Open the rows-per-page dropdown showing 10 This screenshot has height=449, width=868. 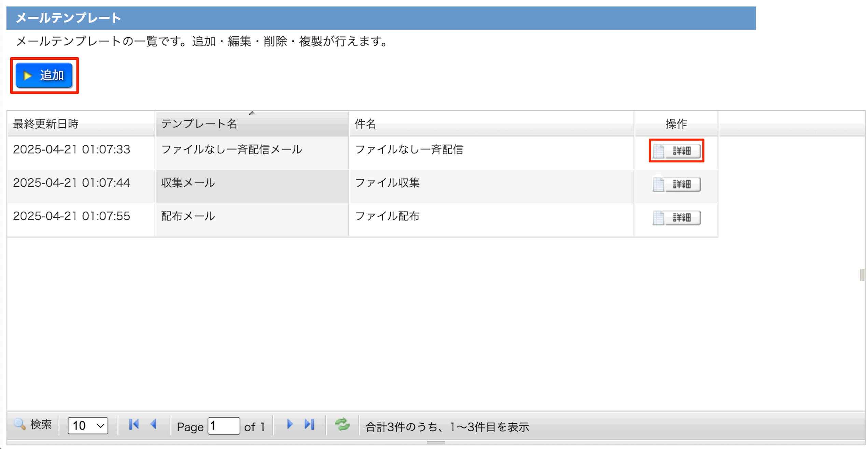pos(88,425)
